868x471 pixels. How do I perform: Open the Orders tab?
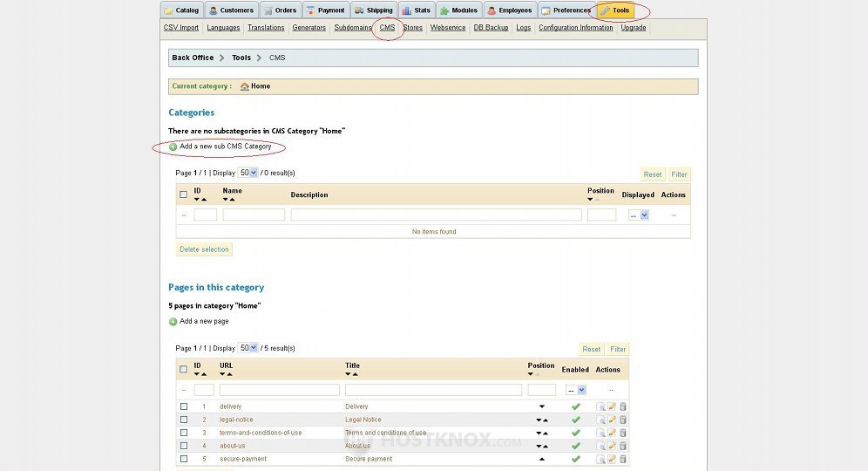coord(280,10)
